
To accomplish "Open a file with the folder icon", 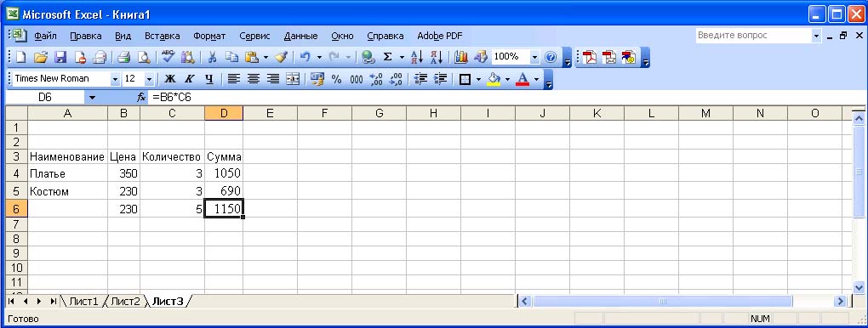I will click(40, 57).
